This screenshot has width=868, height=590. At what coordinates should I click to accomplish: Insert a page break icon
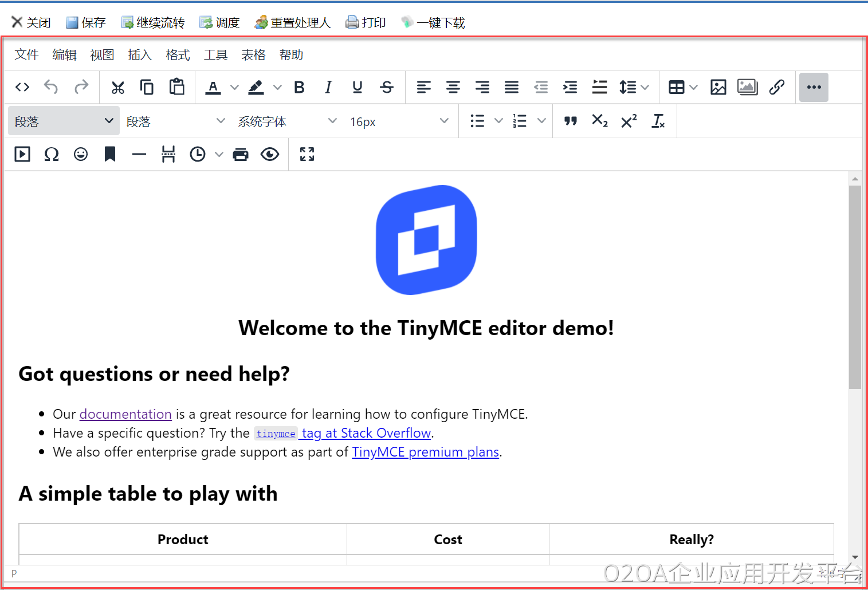(168, 154)
